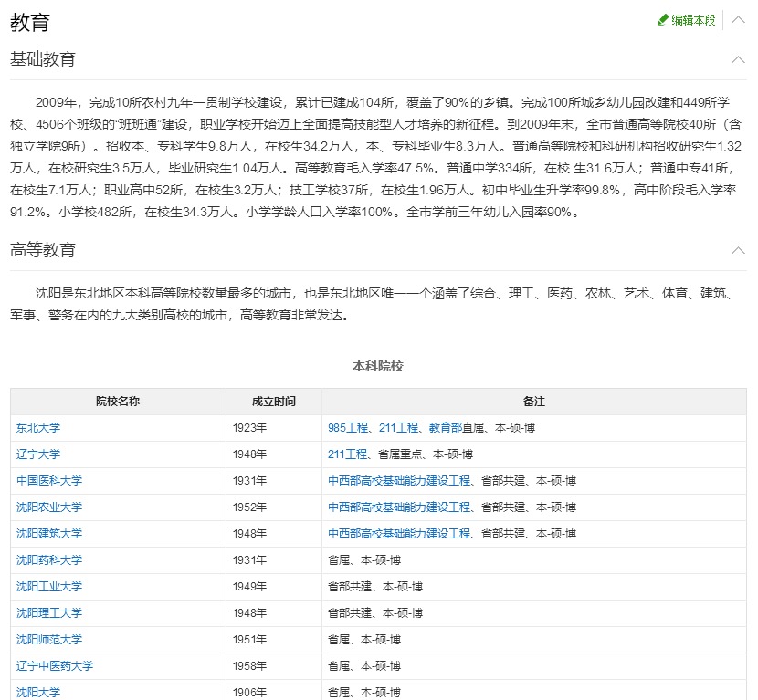Open the 辽宁大学 link

click(x=38, y=454)
